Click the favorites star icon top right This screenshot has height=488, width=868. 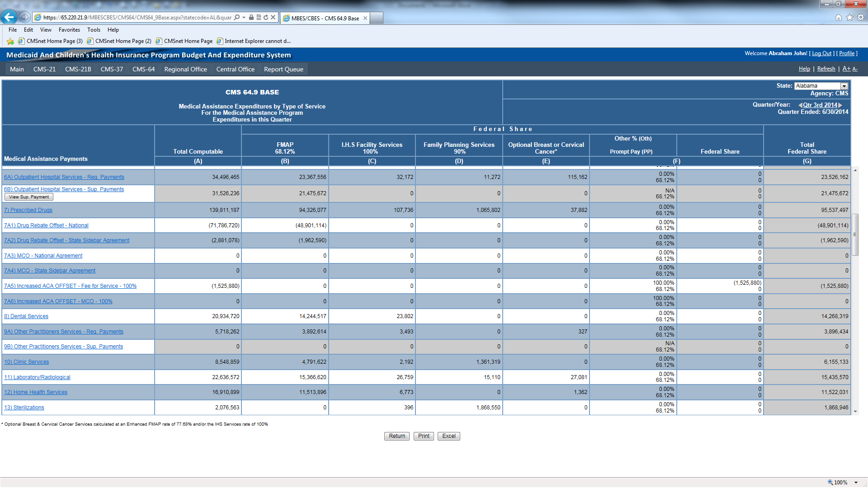coord(849,18)
